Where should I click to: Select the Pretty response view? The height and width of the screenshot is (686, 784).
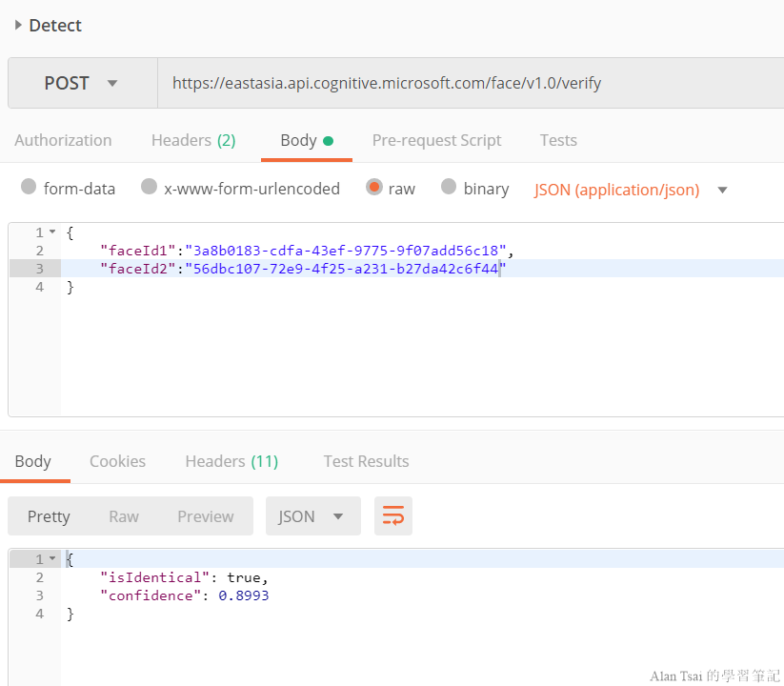point(49,516)
